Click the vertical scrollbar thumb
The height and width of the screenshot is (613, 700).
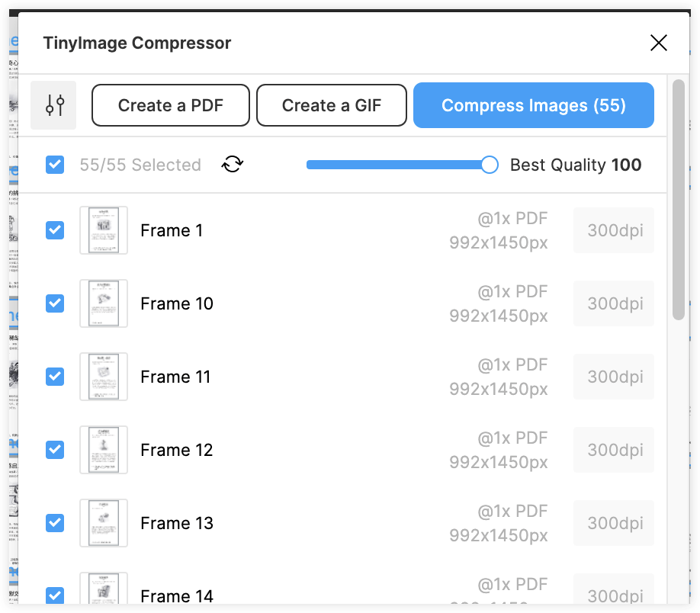pyautogui.click(x=679, y=200)
